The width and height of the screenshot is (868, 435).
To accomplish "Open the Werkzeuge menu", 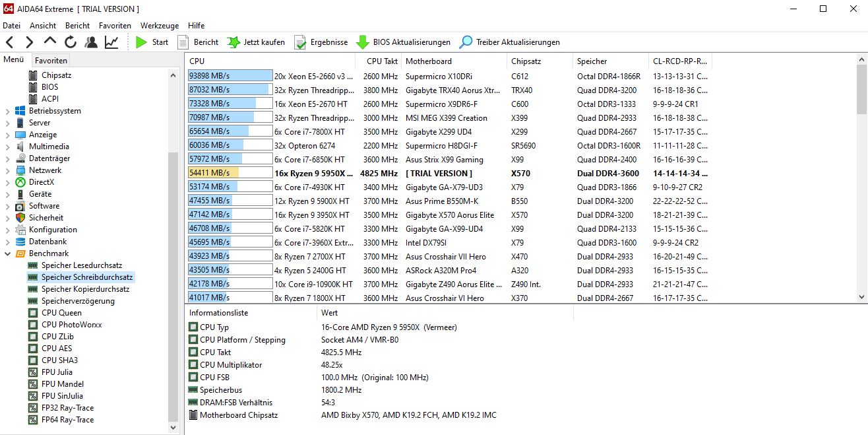I will point(160,26).
